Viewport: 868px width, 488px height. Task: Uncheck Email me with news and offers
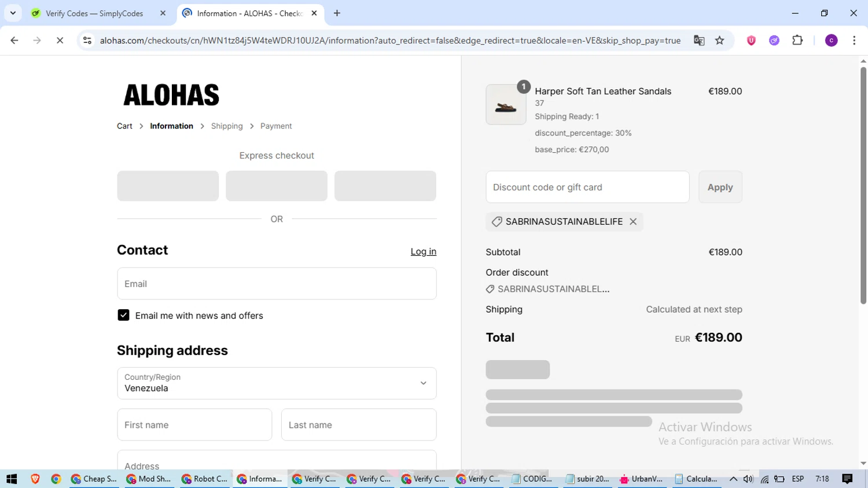[x=123, y=315]
